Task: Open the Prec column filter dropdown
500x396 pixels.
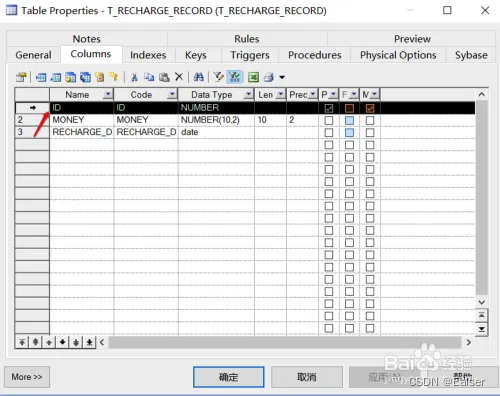Action: pyautogui.click(x=313, y=94)
